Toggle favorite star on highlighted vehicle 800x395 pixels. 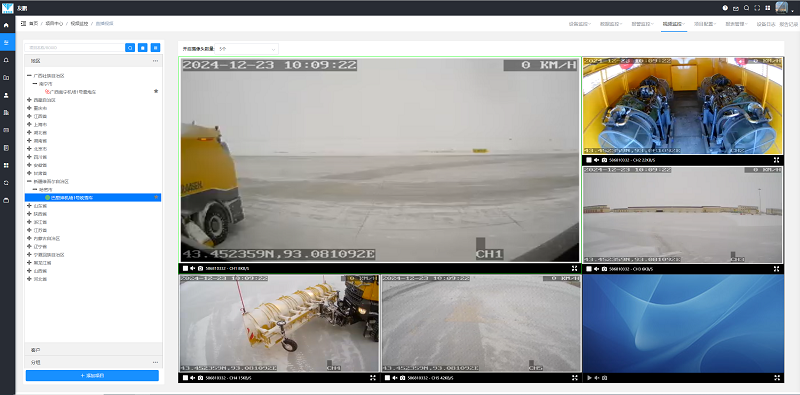(156, 198)
